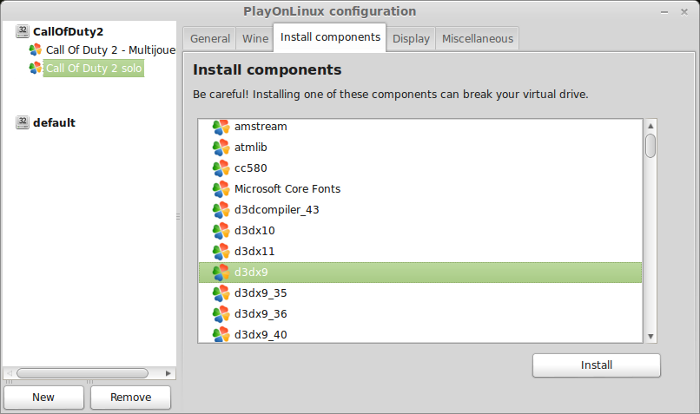Click the sidebar horizontal scrollbar right arrow
This screenshot has width=700, height=414.
click(168, 373)
